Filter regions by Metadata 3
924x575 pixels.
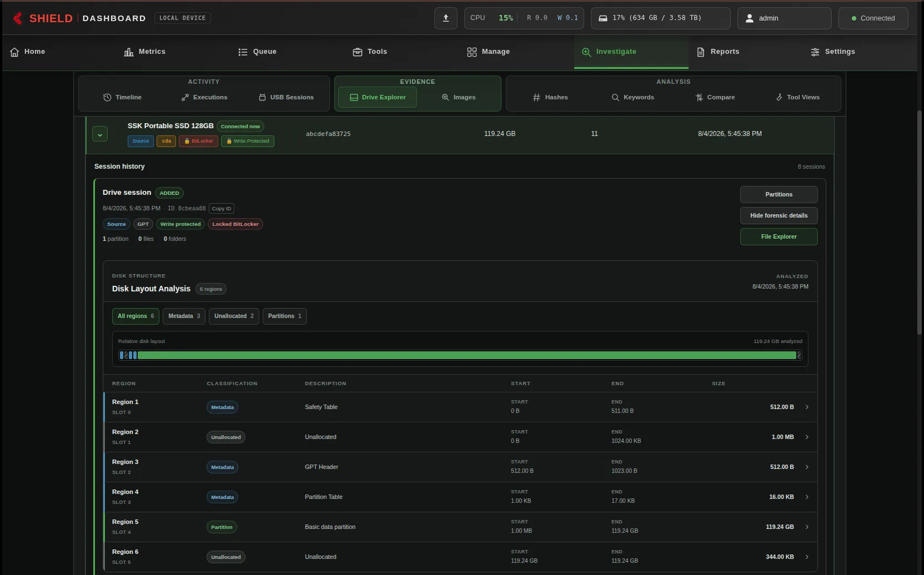click(184, 316)
